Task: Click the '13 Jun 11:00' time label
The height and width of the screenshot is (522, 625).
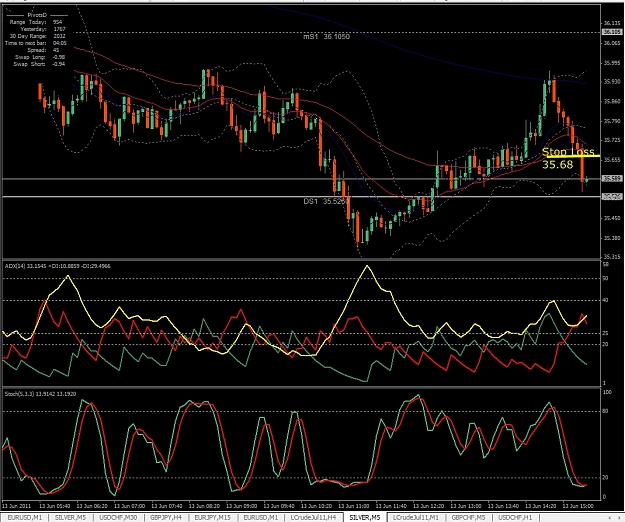Action: (x=354, y=506)
